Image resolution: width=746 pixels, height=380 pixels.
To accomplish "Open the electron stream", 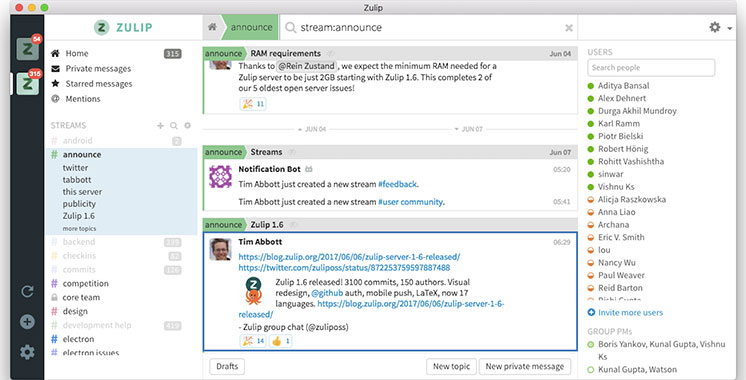I will coord(79,339).
